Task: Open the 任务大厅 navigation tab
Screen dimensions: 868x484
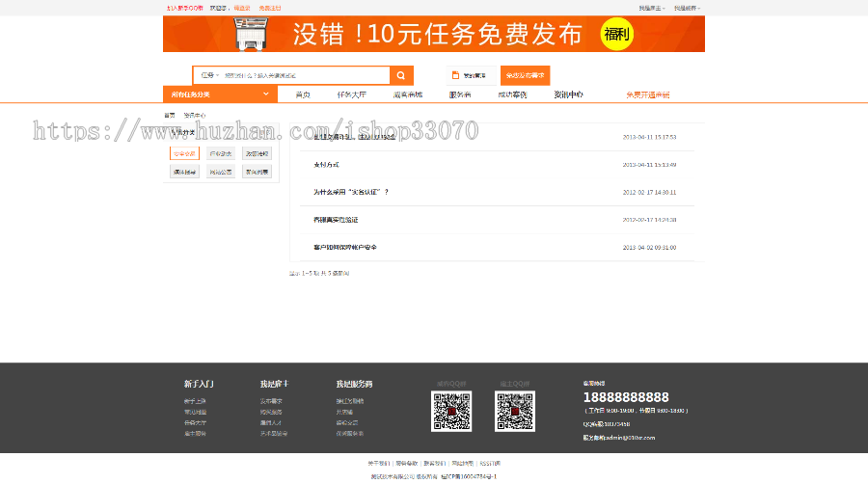Action: (x=351, y=94)
